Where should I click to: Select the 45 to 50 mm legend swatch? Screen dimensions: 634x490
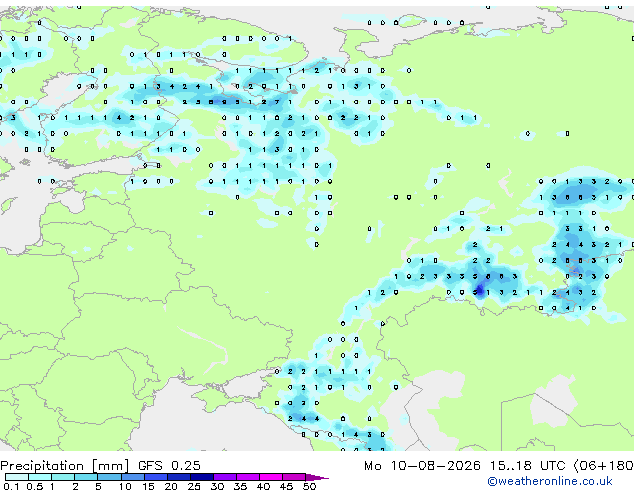coord(294,477)
